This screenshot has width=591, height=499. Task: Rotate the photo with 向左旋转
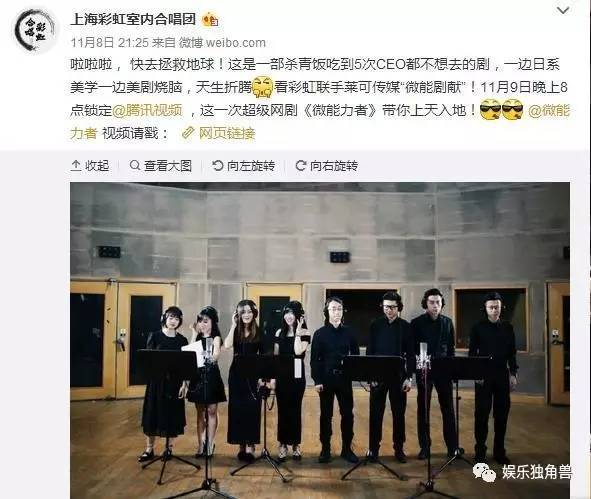click(243, 165)
